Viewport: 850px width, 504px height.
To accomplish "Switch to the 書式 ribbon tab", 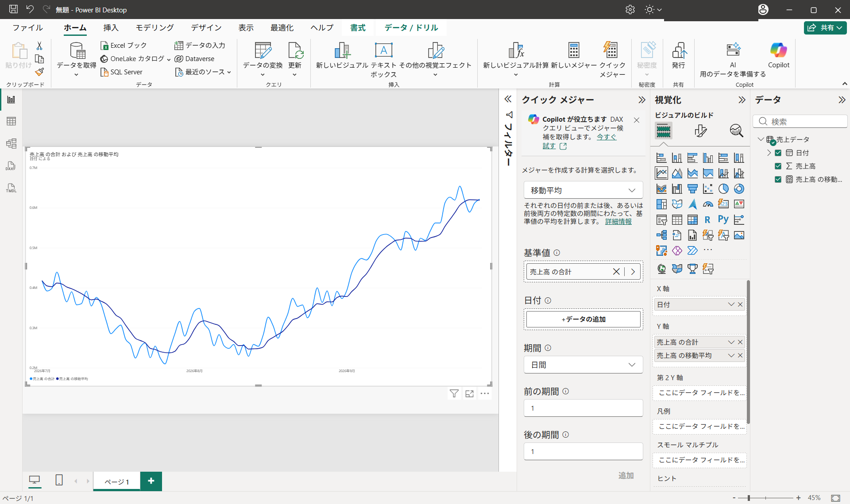I will (358, 27).
